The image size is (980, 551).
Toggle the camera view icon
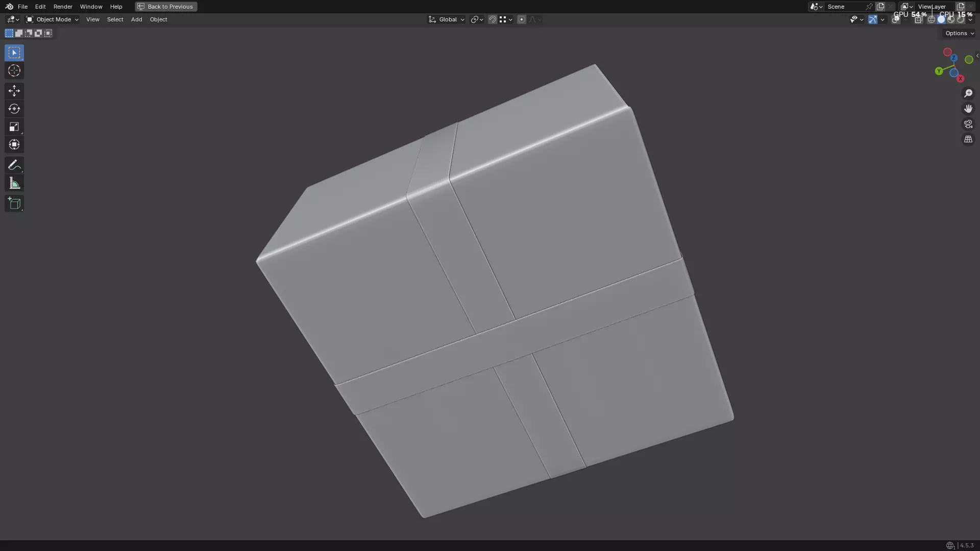click(x=968, y=124)
